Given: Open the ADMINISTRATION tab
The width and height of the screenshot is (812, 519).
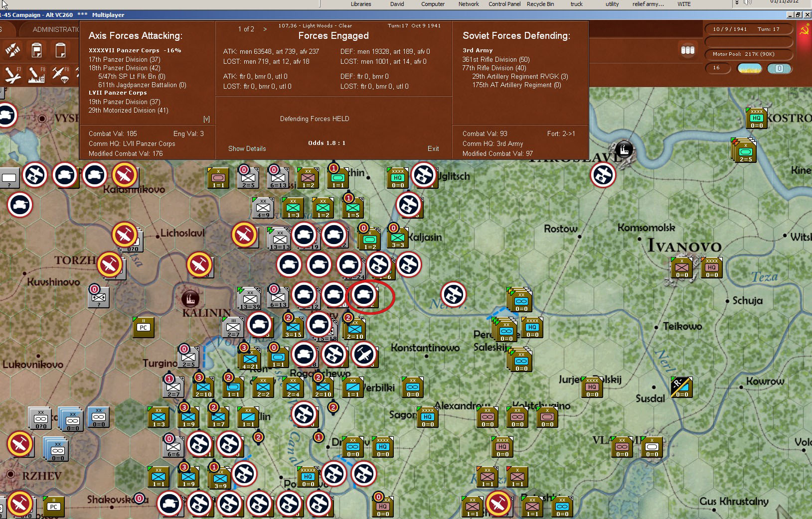Looking at the screenshot, I should 56,29.
